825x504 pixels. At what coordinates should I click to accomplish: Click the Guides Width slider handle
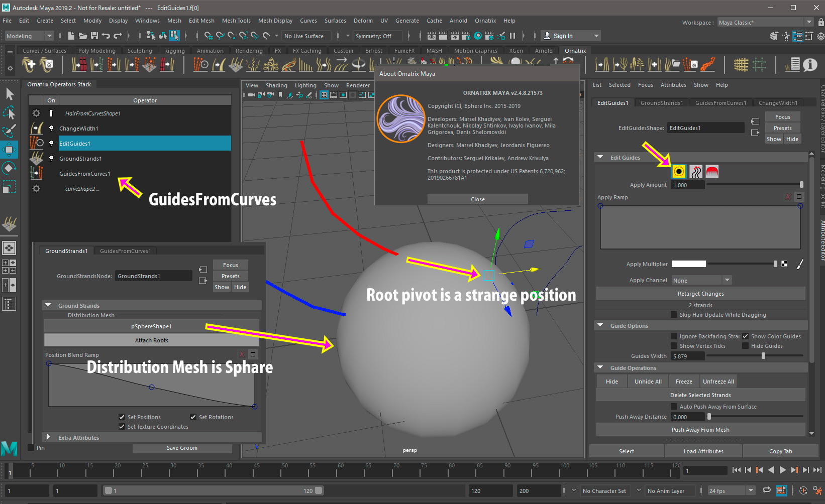coord(763,356)
